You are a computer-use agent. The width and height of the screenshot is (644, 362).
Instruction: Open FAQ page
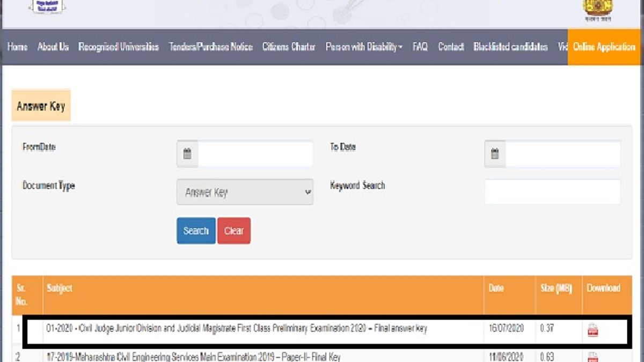tap(420, 47)
